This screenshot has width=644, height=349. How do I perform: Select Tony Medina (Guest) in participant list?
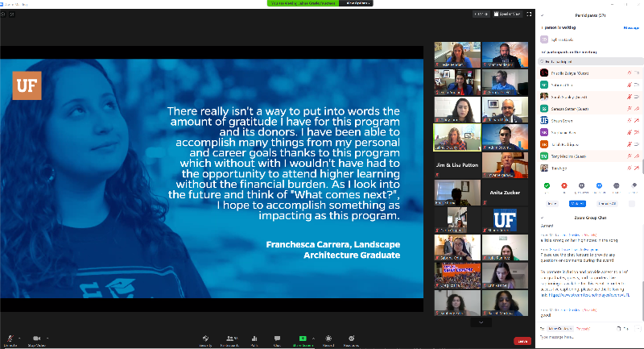coord(590,156)
